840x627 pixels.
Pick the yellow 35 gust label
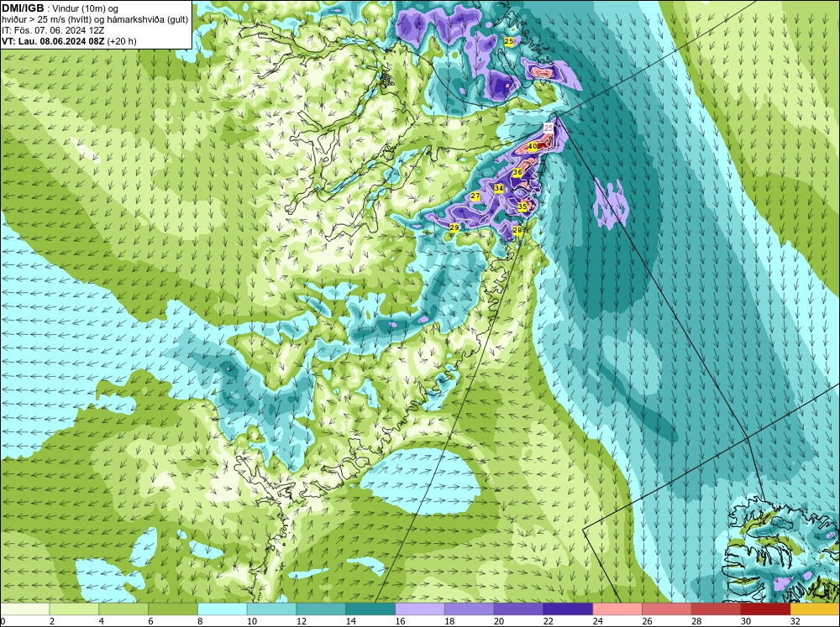click(x=522, y=206)
